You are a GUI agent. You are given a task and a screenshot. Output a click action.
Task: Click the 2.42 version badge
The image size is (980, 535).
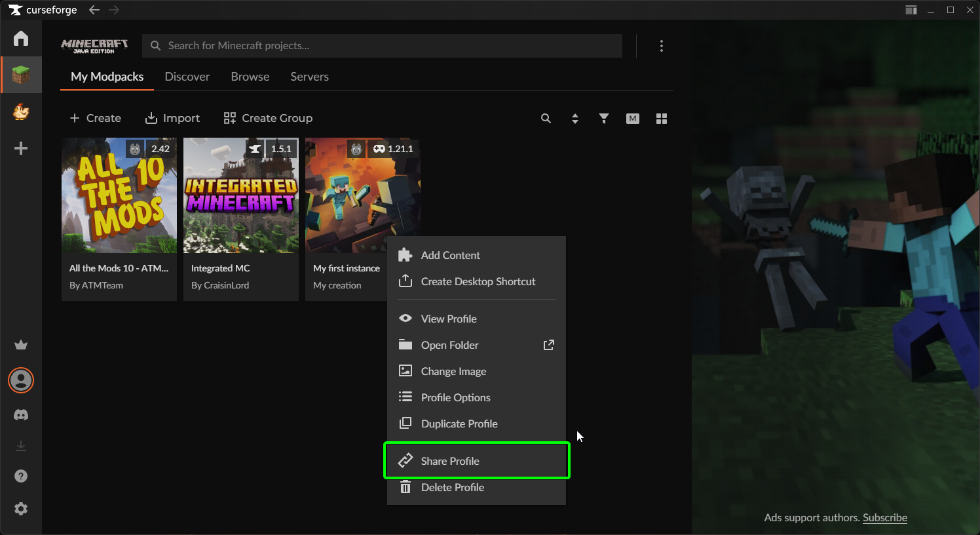pos(160,149)
